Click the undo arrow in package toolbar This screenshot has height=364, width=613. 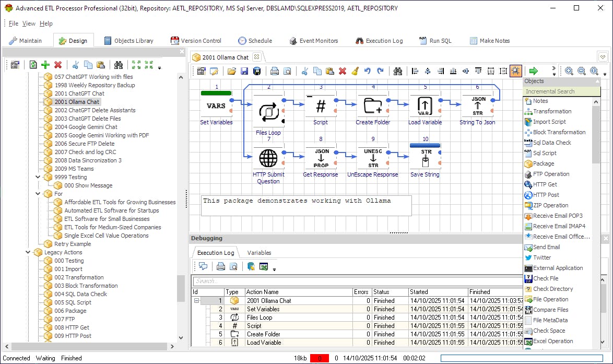coord(368,71)
